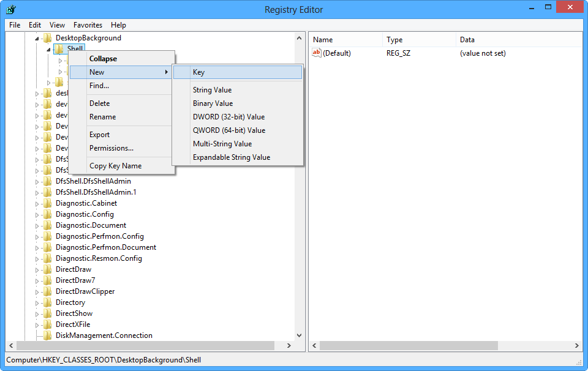The height and width of the screenshot is (371, 588).
Task: Minimize the Registry Editor window
Action: tap(532, 8)
